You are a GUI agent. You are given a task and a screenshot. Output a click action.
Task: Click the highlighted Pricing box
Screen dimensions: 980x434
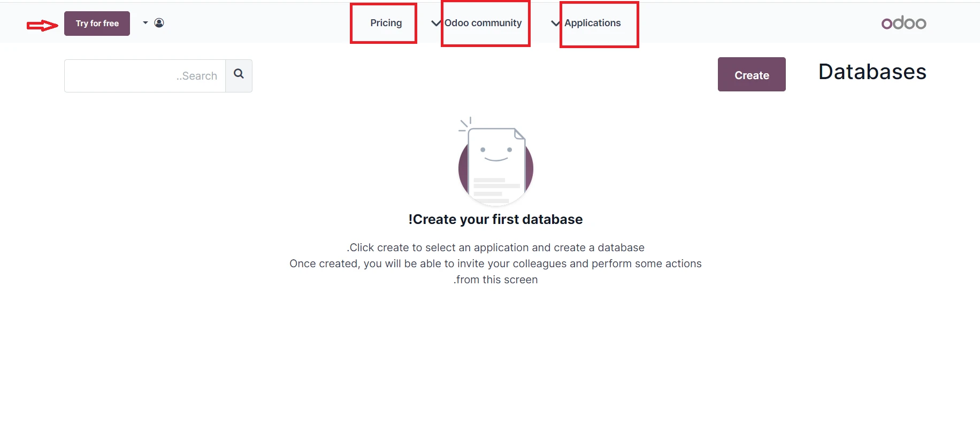coord(385,22)
